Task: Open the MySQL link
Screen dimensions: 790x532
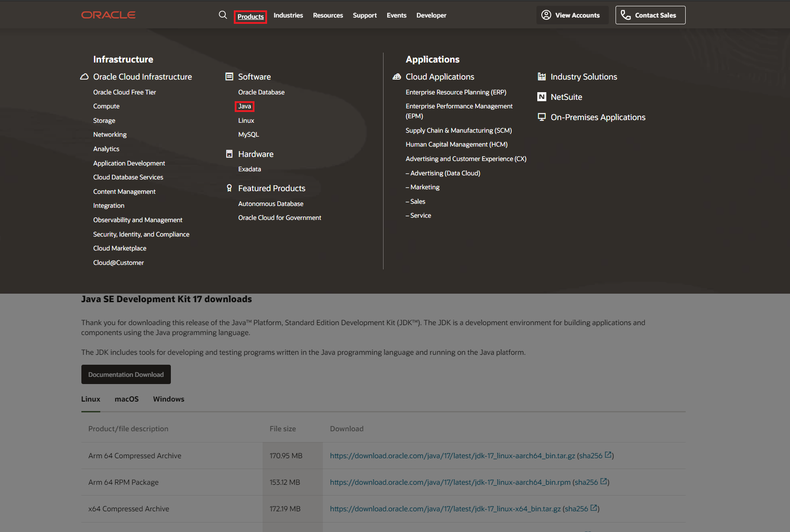Action: [249, 134]
